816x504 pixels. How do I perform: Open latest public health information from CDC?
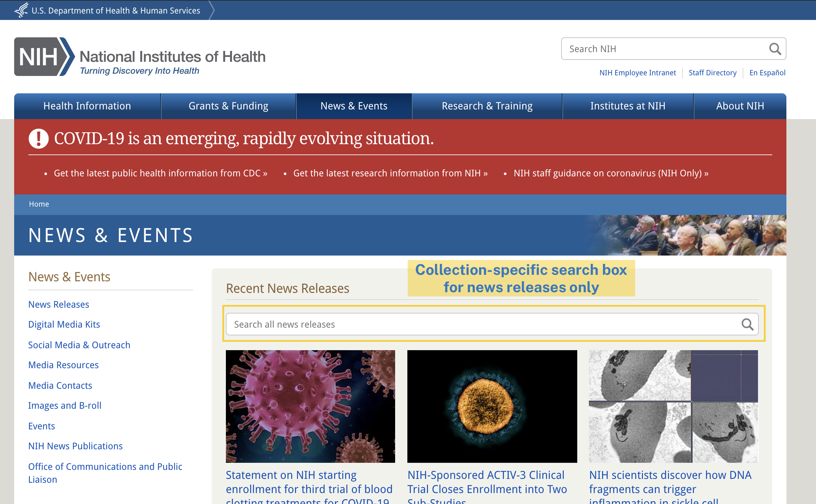click(160, 173)
